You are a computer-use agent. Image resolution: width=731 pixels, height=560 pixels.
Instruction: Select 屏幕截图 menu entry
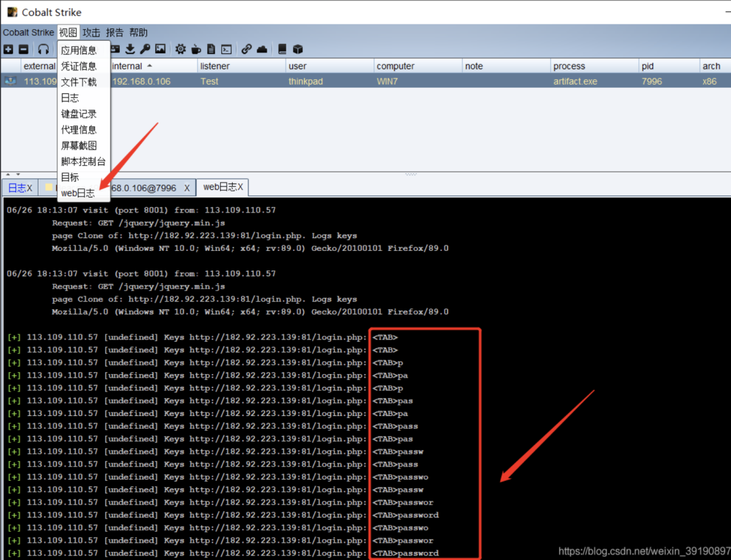tap(79, 145)
